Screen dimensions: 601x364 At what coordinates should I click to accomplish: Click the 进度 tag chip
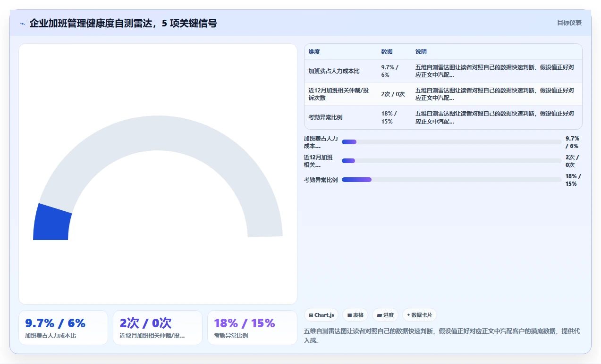click(x=385, y=315)
